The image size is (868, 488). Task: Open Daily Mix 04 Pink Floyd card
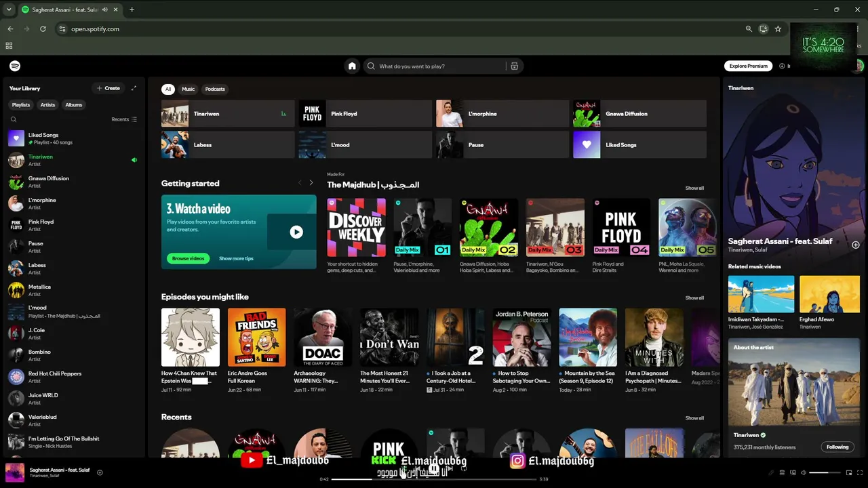click(621, 236)
